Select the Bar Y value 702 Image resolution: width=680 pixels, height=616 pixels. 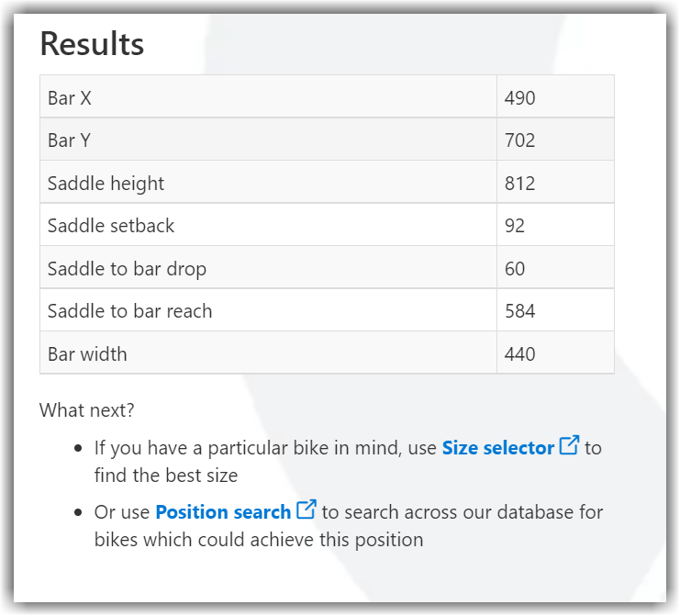[x=555, y=140]
